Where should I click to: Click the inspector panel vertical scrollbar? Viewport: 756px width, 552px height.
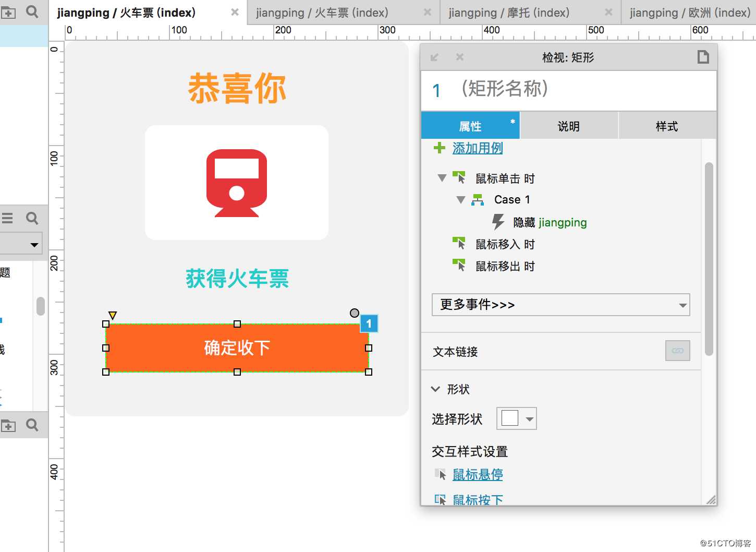[x=709, y=259]
